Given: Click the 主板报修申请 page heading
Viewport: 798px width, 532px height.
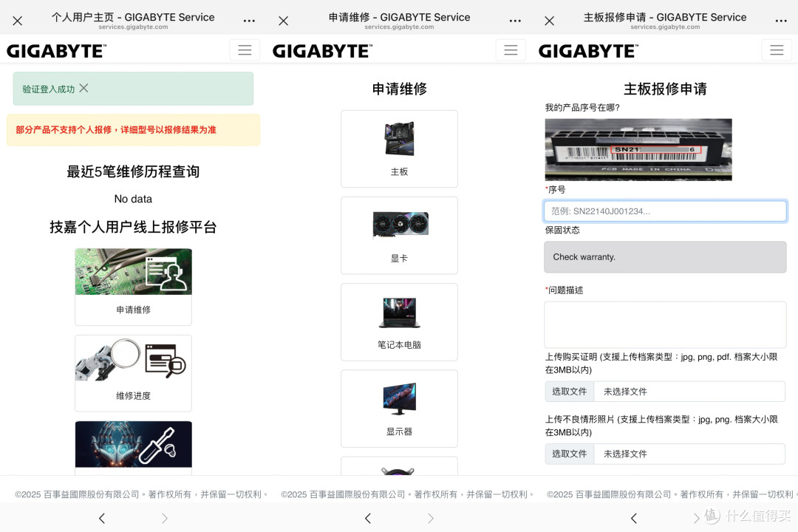Looking at the screenshot, I should (x=665, y=89).
